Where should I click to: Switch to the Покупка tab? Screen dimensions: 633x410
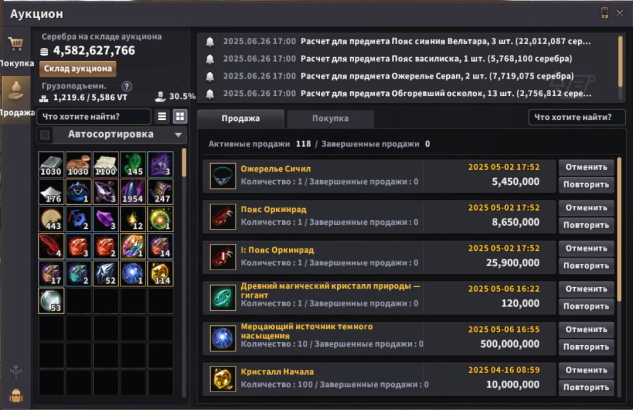click(330, 119)
